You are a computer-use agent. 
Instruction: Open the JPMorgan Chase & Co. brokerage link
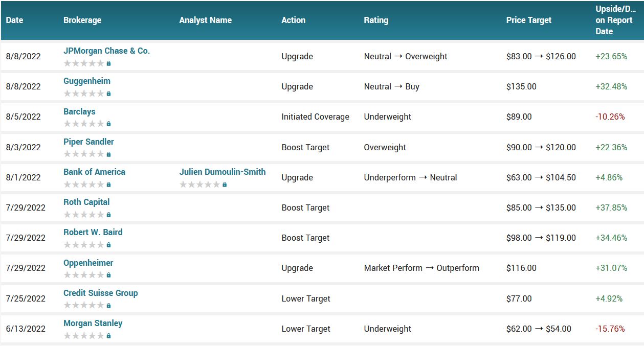point(106,51)
